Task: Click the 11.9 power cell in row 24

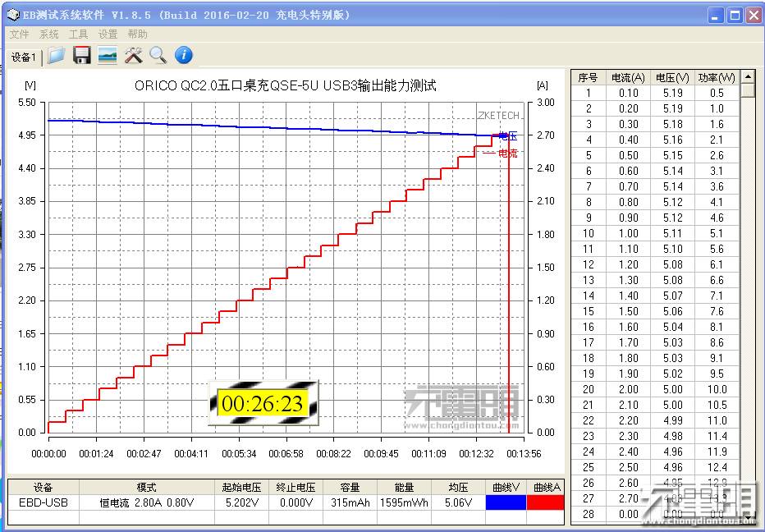Action: coord(717,452)
